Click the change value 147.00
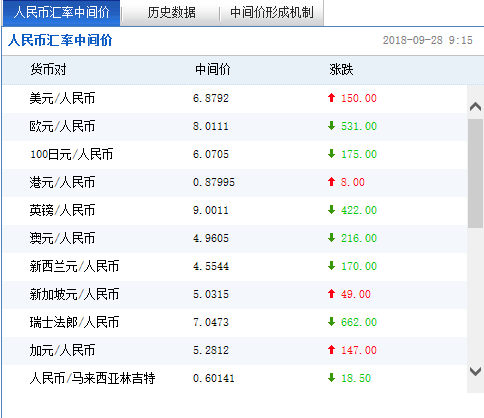 (359, 350)
